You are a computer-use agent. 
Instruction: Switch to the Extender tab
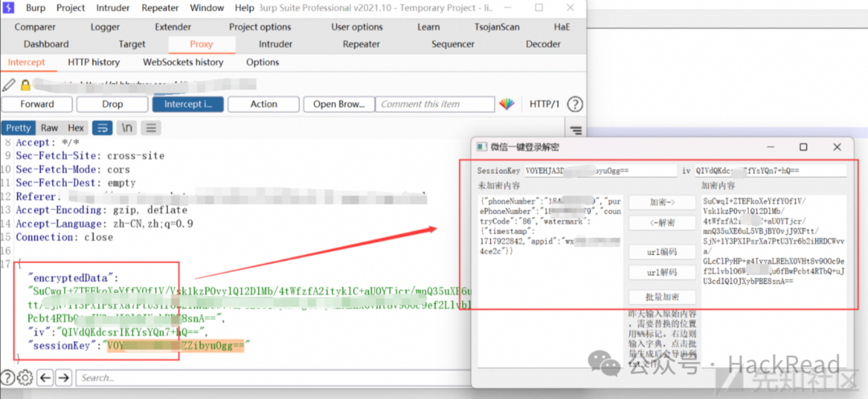pos(173,27)
